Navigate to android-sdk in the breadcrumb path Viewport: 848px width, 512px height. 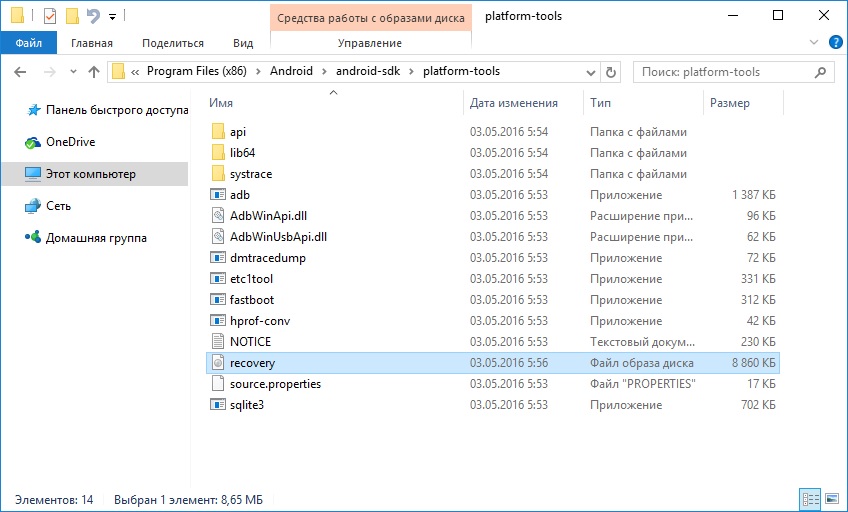368,72
